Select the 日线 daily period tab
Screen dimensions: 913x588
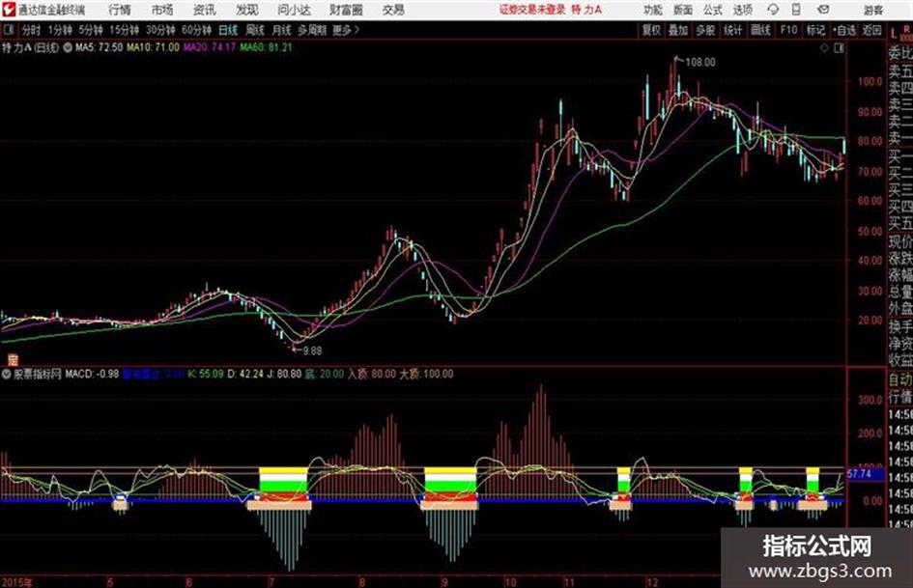(x=228, y=30)
